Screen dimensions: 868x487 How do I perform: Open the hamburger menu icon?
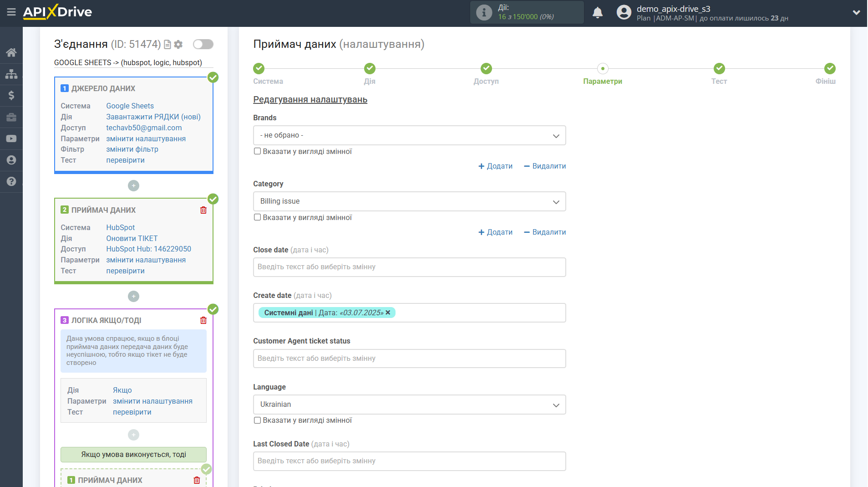[11, 12]
